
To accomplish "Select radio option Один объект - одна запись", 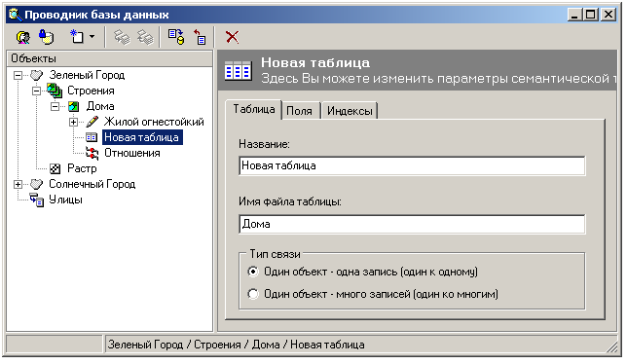I will [x=253, y=272].
